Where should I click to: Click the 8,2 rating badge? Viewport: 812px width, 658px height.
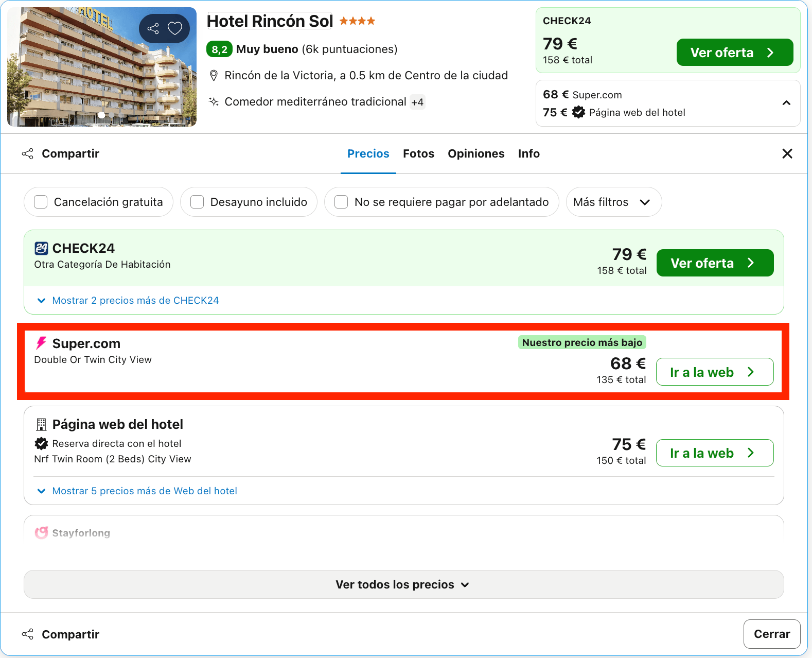pyautogui.click(x=219, y=49)
